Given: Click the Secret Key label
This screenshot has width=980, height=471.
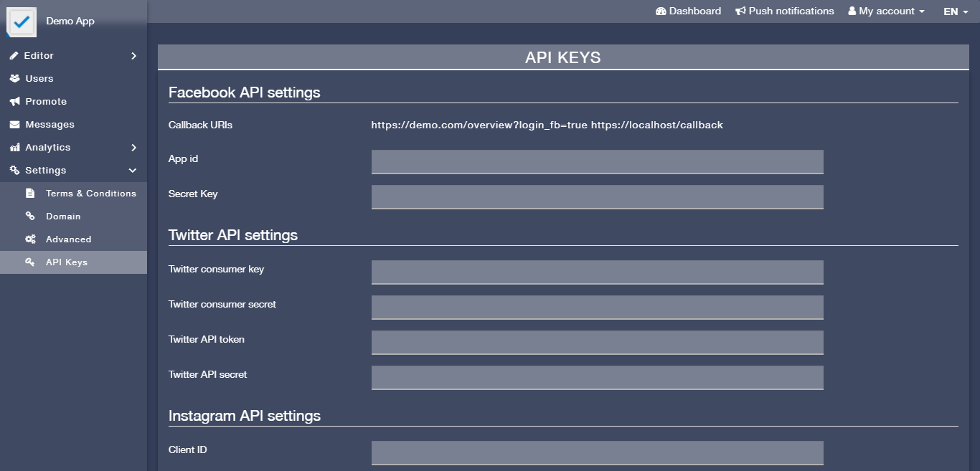Looking at the screenshot, I should pos(193,194).
